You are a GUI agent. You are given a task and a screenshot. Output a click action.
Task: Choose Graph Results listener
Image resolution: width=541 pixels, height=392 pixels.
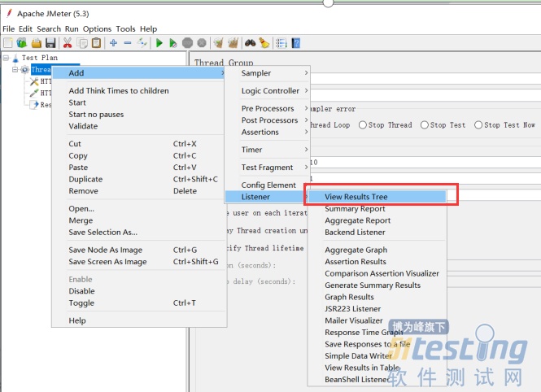tap(377, 297)
